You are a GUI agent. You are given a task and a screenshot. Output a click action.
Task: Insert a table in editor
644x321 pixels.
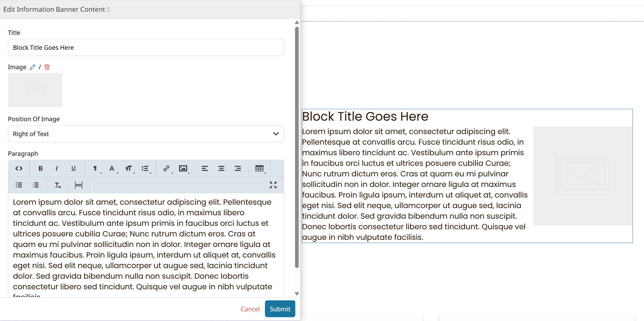tap(259, 168)
